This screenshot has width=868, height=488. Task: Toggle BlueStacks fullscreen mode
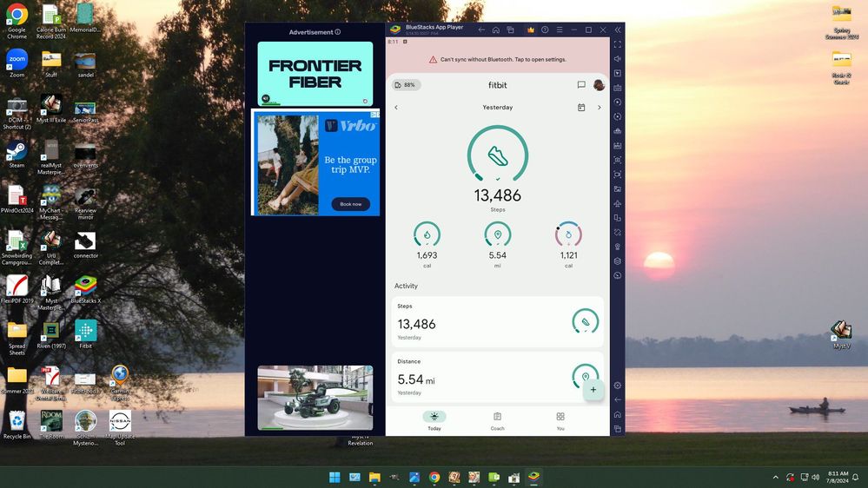click(x=618, y=44)
